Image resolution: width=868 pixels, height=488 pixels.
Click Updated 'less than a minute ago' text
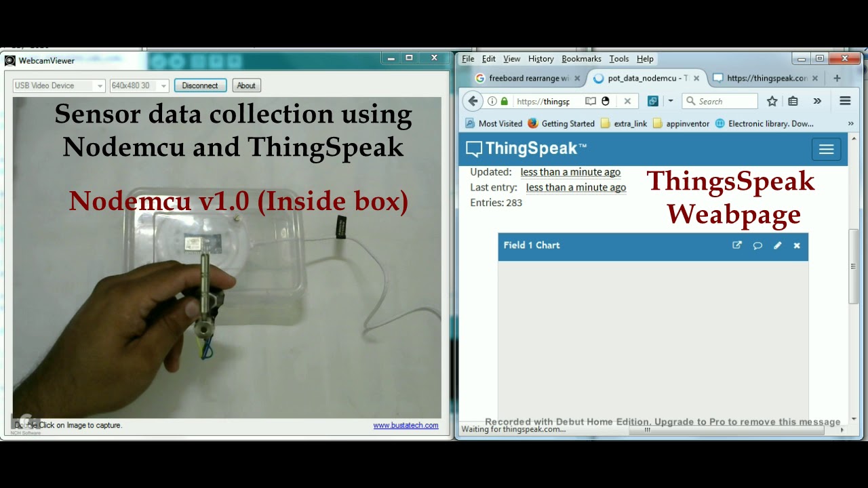click(570, 172)
